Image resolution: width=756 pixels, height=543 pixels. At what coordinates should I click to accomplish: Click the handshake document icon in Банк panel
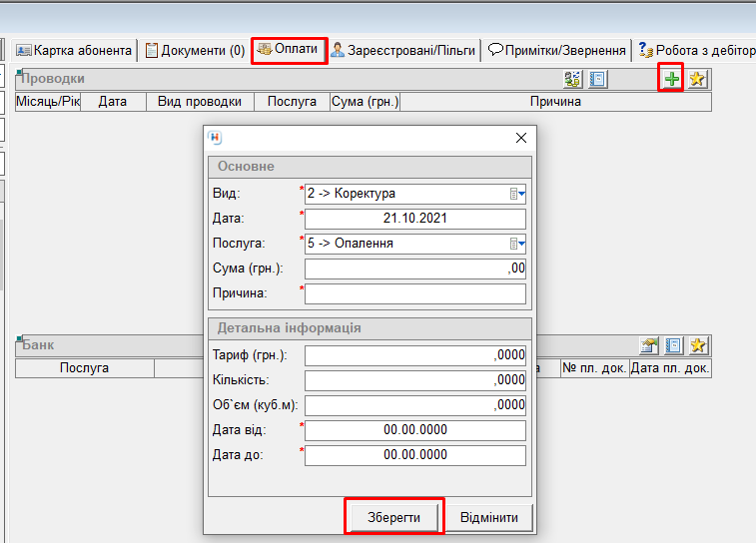click(x=649, y=345)
